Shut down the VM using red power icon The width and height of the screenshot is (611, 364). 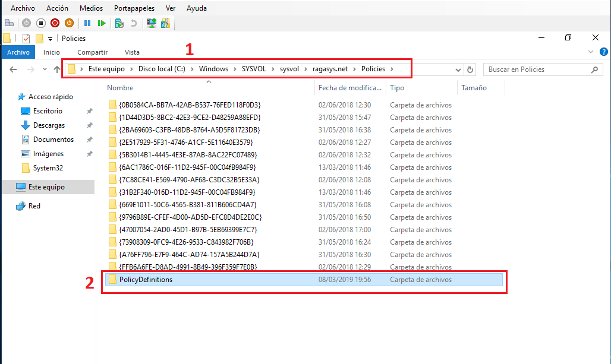(55, 23)
